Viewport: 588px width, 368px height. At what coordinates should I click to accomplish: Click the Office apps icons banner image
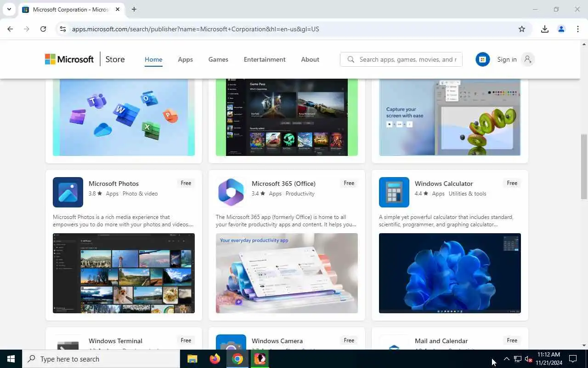124,117
